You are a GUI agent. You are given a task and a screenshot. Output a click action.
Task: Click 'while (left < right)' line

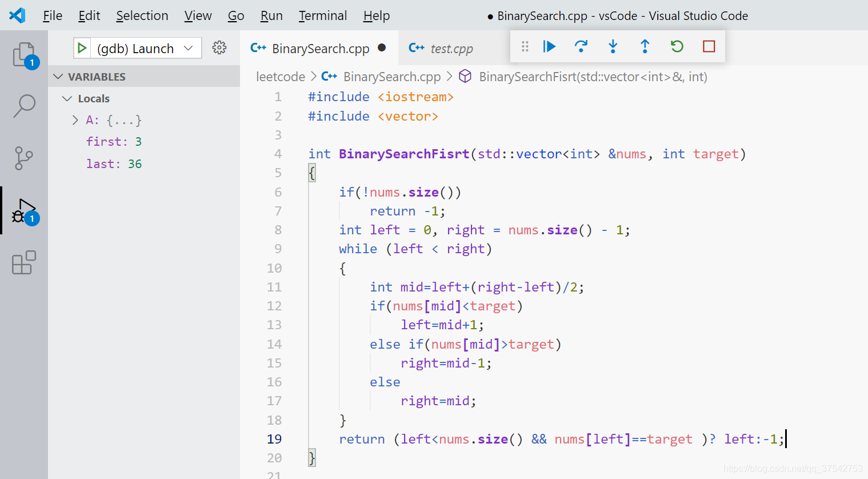pos(415,249)
